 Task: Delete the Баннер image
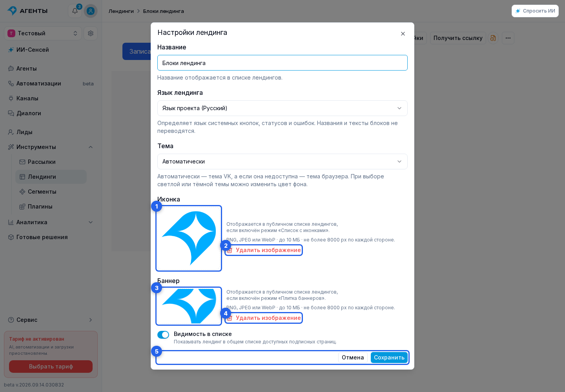[x=264, y=318]
